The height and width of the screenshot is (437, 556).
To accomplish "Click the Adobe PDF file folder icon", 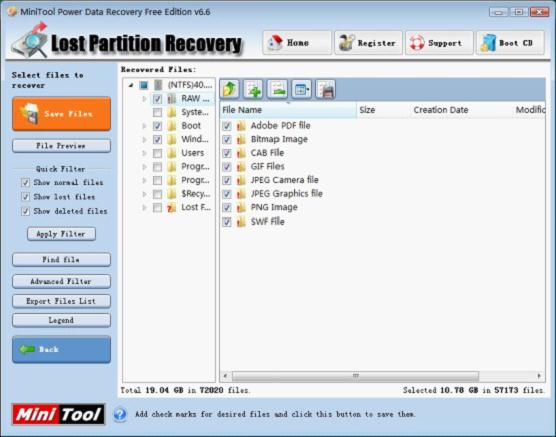I will [x=241, y=126].
